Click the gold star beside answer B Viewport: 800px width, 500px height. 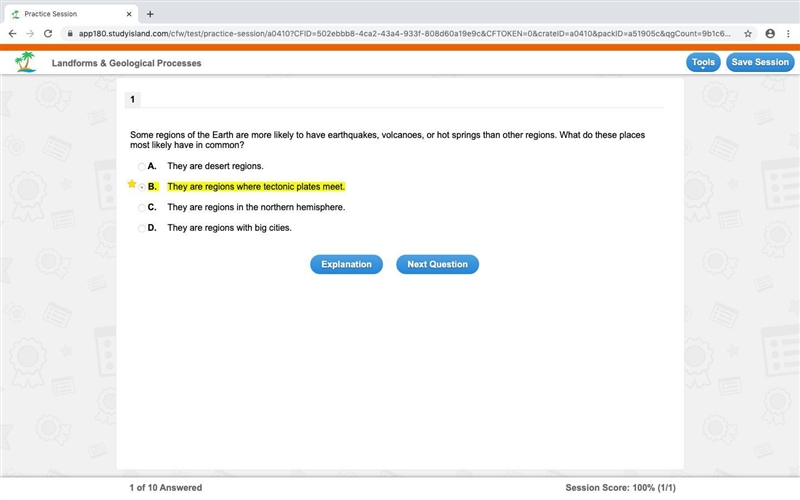tap(132, 184)
